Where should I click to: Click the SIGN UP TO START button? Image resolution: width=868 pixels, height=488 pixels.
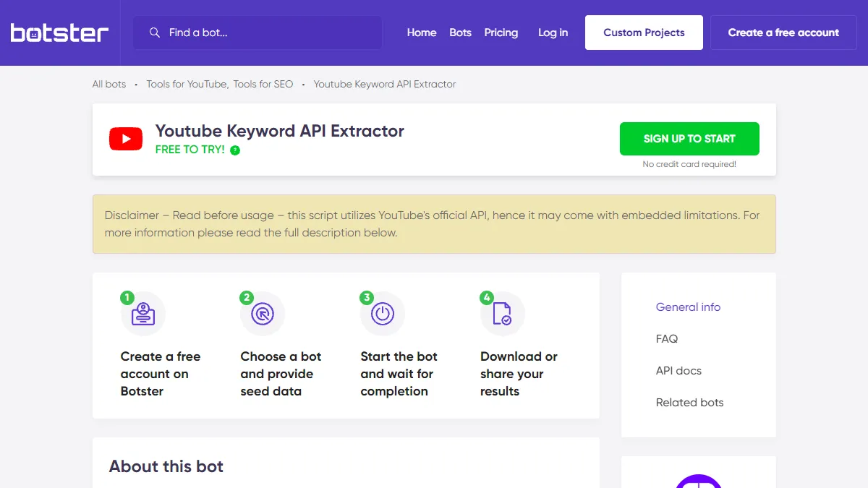tap(689, 139)
